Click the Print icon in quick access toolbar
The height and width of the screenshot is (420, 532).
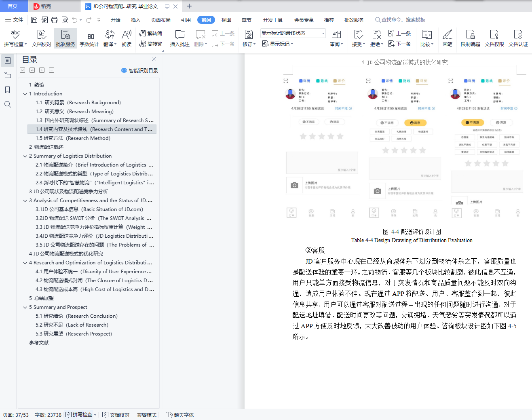coord(54,20)
